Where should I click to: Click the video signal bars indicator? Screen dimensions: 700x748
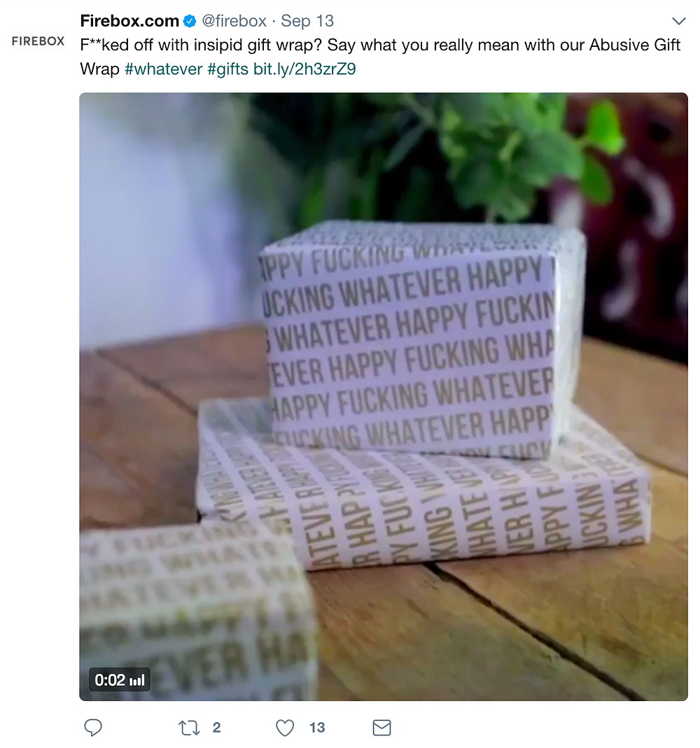(137, 680)
